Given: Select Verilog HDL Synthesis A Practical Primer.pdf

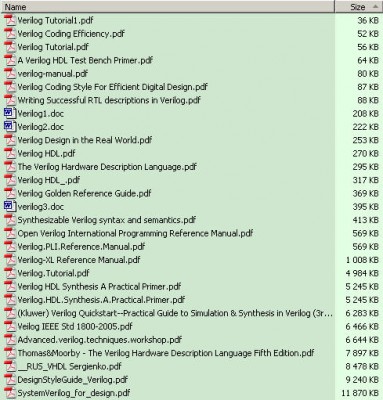Looking at the screenshot, I should point(99,286).
